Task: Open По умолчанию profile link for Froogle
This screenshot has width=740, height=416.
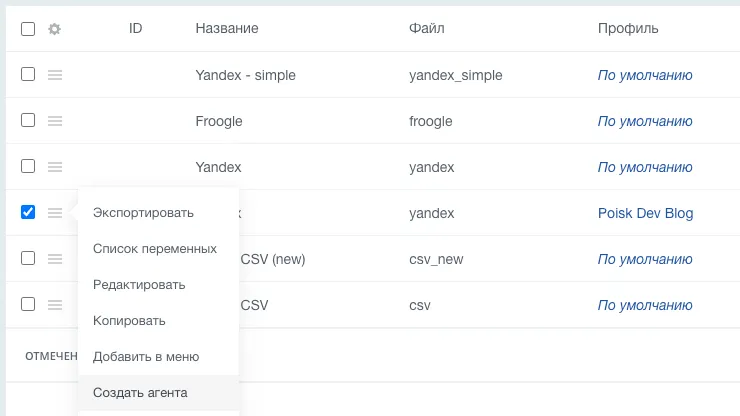Action: coord(645,121)
